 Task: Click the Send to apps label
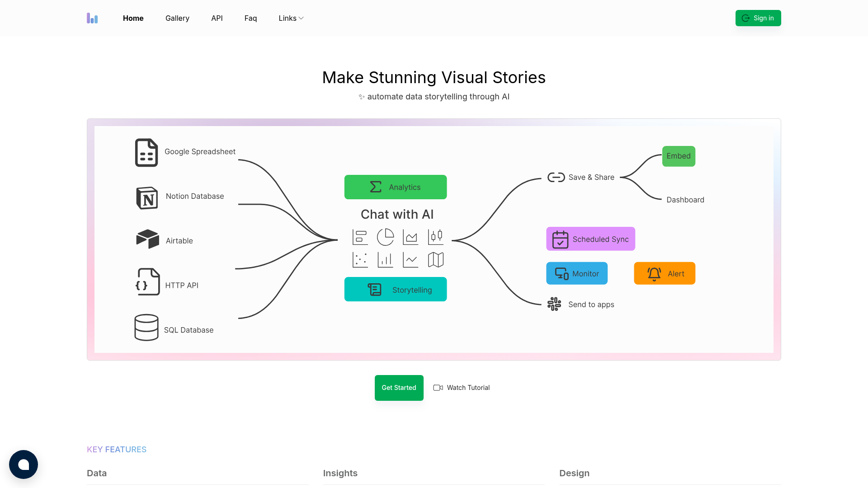[591, 305]
